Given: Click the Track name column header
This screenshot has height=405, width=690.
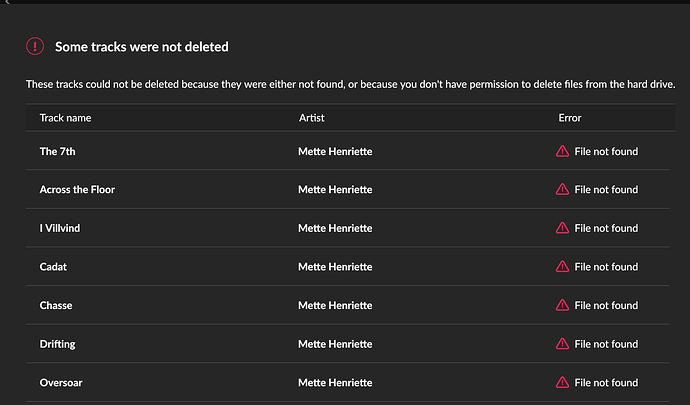Looking at the screenshot, I should [66, 118].
